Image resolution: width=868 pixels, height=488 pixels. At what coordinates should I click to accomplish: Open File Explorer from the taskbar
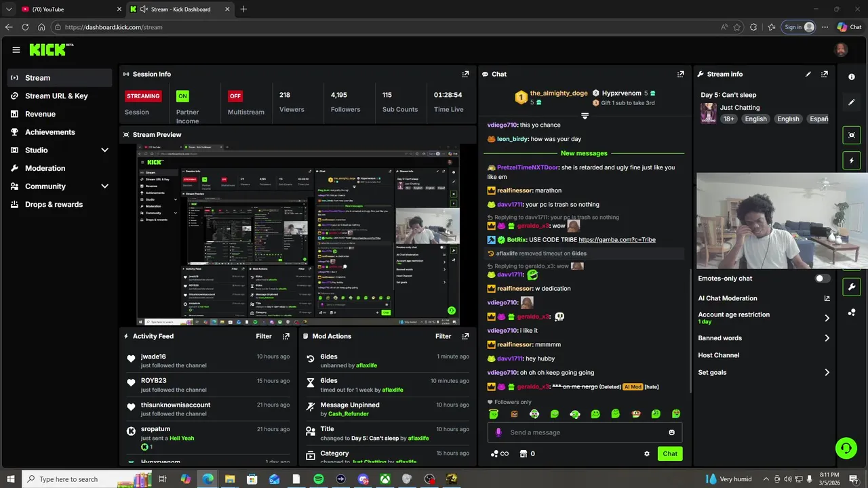pos(230,479)
